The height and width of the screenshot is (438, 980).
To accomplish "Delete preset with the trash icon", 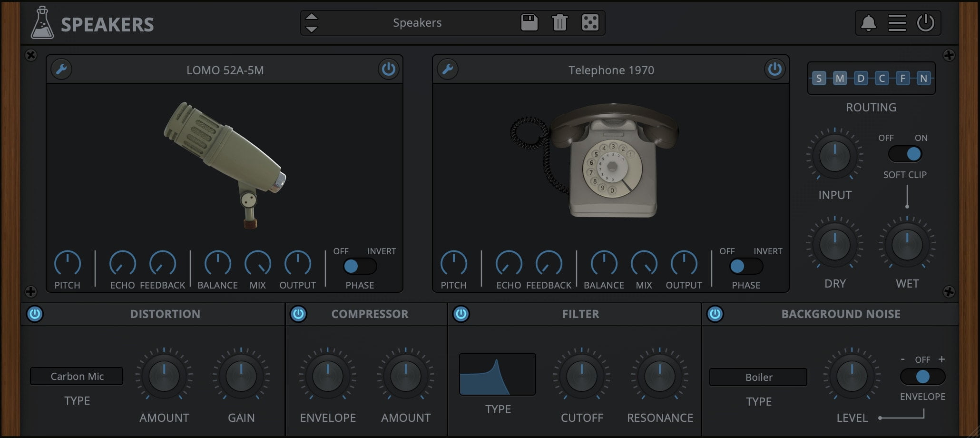I will [559, 23].
